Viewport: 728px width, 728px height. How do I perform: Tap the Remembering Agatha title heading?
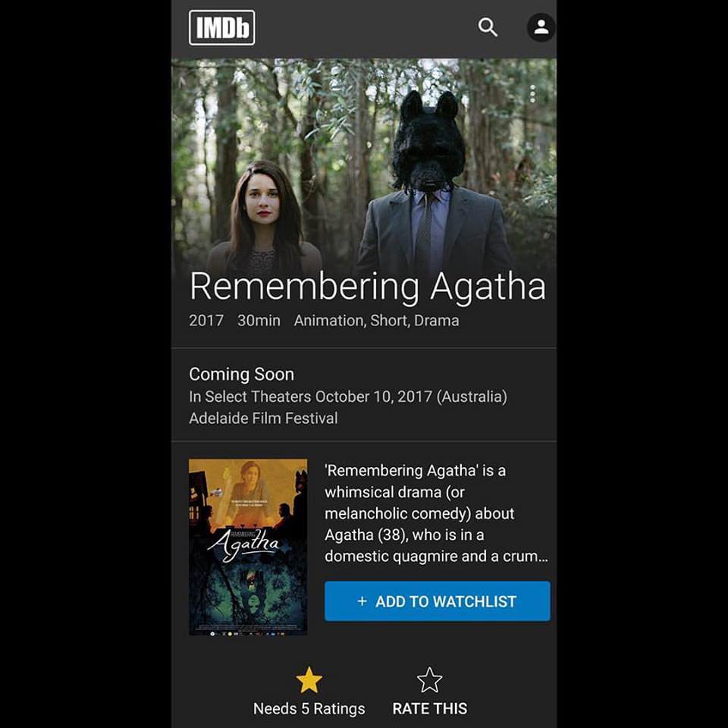pos(368,287)
